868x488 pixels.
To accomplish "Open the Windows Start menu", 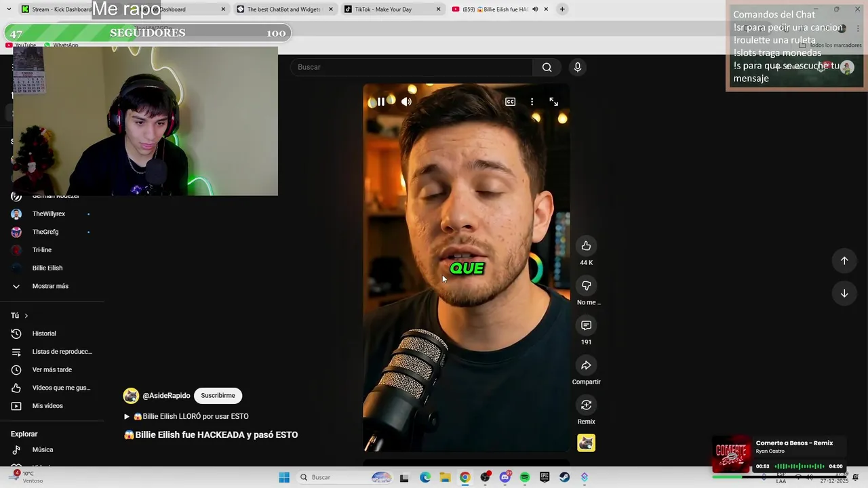I will [x=284, y=477].
